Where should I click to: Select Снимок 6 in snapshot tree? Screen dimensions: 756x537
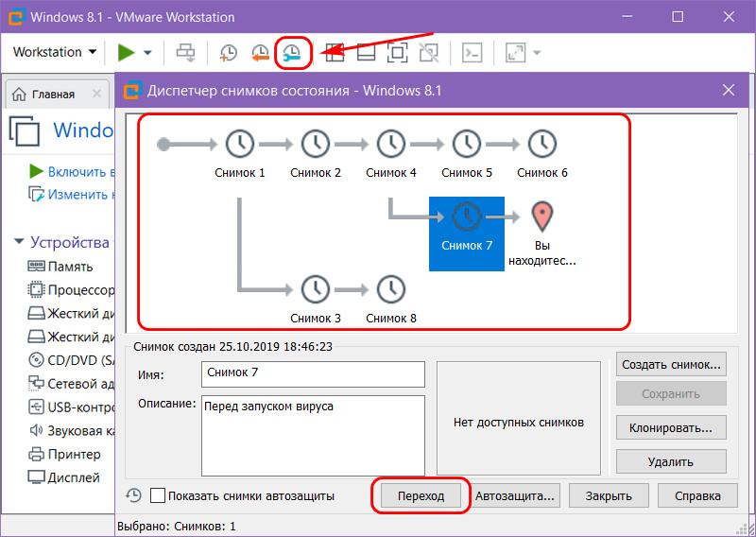[542, 153]
